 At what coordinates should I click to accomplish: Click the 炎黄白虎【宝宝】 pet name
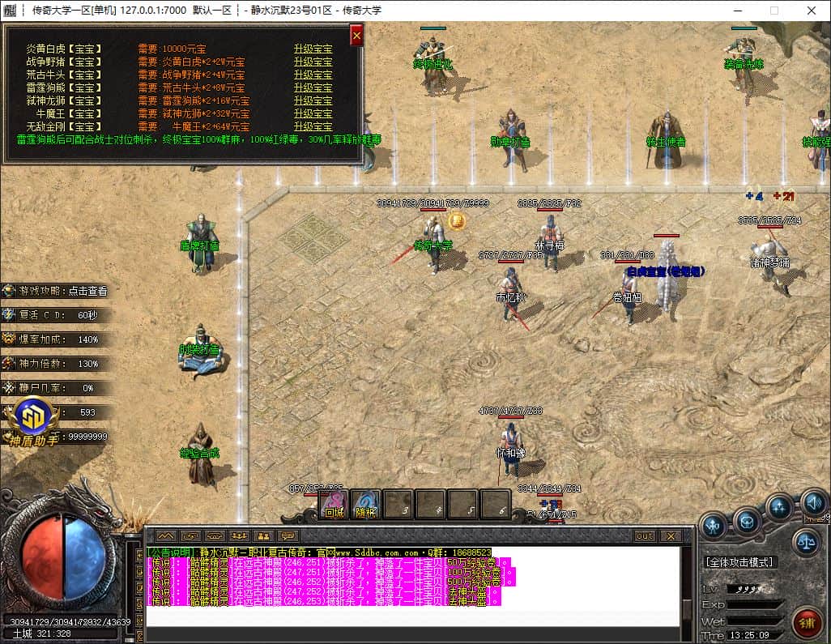64,49
